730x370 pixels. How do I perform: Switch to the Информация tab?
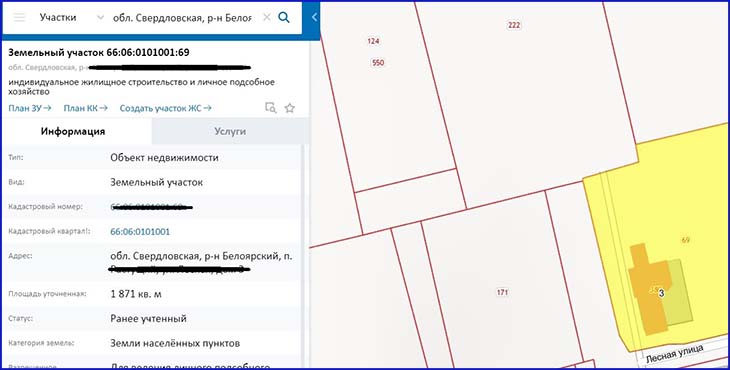73,131
